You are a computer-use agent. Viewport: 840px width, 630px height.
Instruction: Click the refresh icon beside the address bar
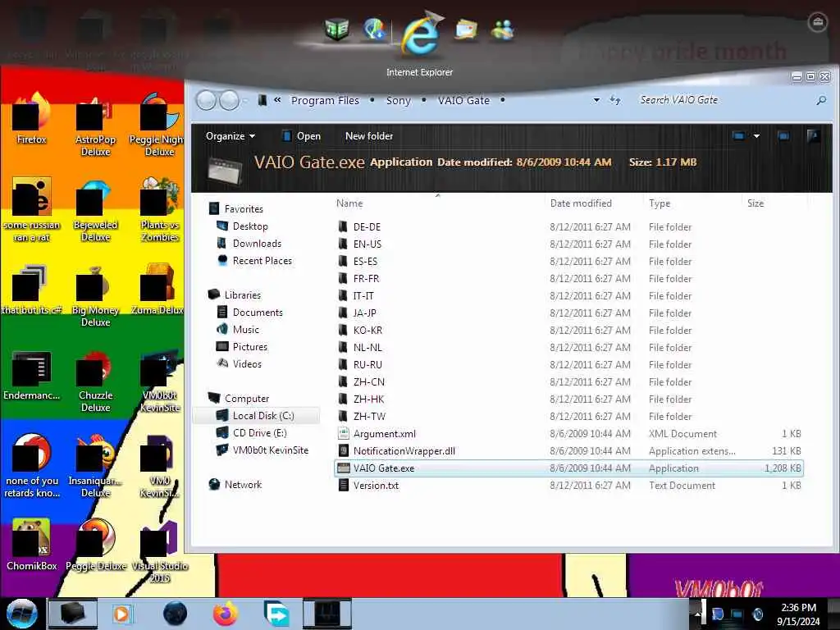tap(615, 100)
